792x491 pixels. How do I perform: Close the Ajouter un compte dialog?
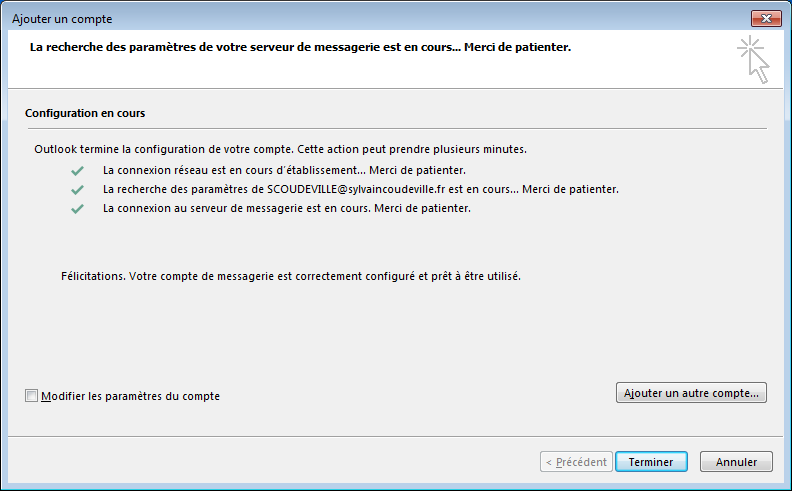(x=765, y=19)
